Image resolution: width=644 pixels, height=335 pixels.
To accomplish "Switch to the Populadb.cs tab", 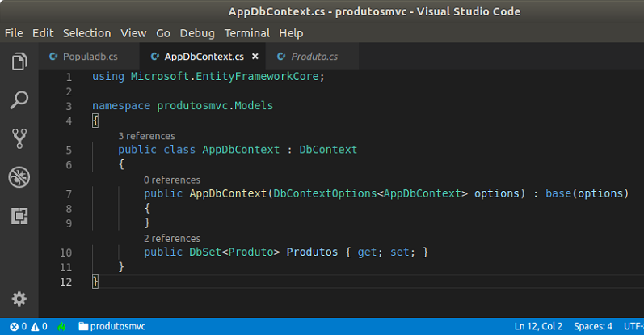I will coord(90,57).
